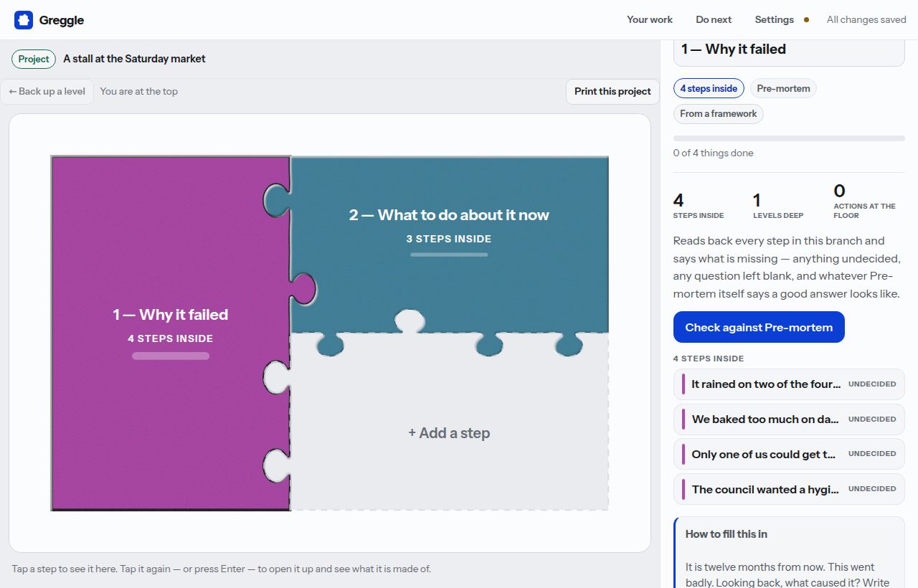Click the 'Steps inside' count stat

pos(699,204)
